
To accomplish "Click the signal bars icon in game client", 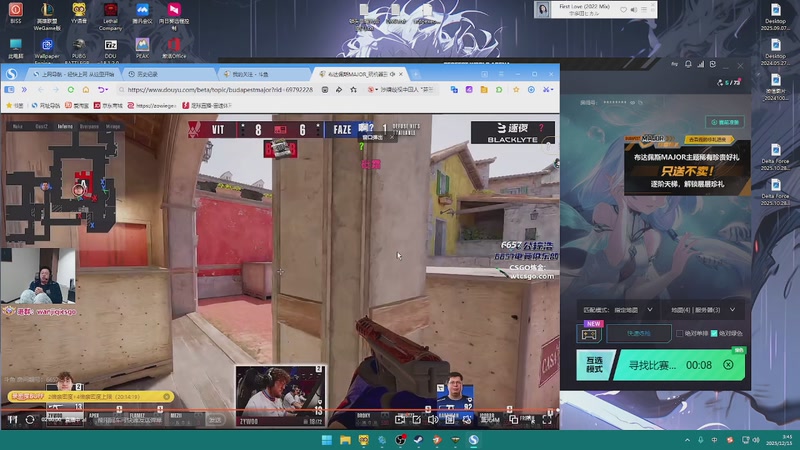I will pyautogui.click(x=701, y=64).
